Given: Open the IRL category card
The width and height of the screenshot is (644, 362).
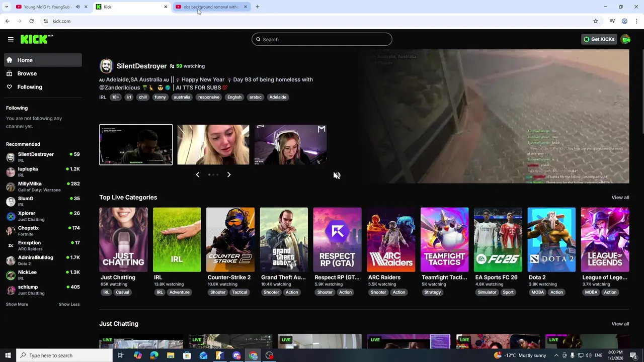Looking at the screenshot, I should 177,240.
